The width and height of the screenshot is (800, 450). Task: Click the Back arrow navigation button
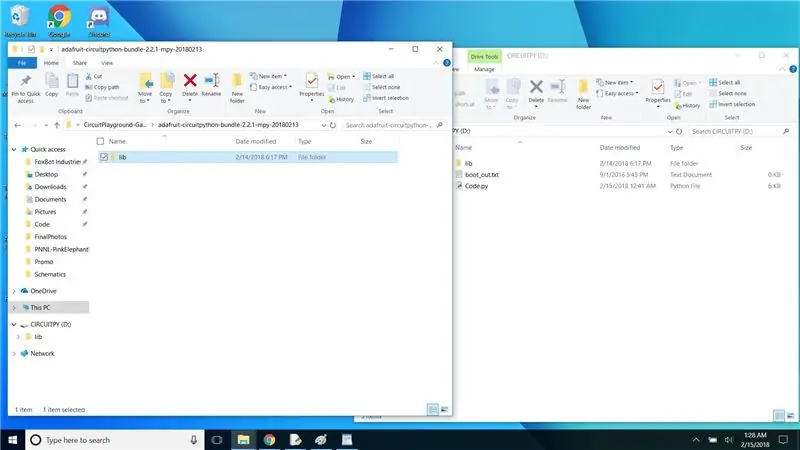click(x=18, y=125)
